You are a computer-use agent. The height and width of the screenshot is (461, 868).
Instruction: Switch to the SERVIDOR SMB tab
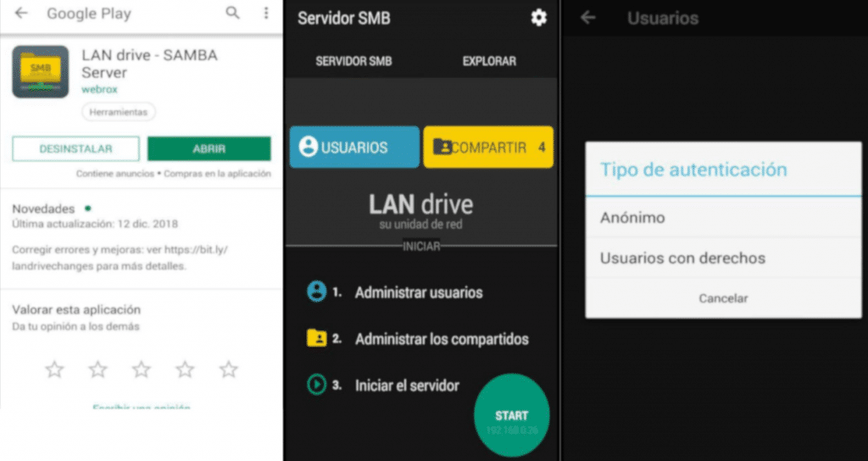(x=353, y=61)
